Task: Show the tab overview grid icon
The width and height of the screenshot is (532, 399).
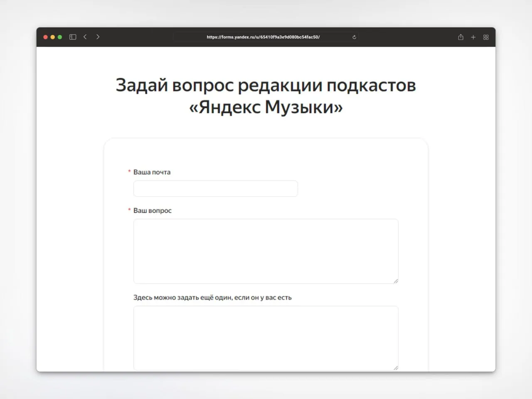Action: [x=486, y=37]
